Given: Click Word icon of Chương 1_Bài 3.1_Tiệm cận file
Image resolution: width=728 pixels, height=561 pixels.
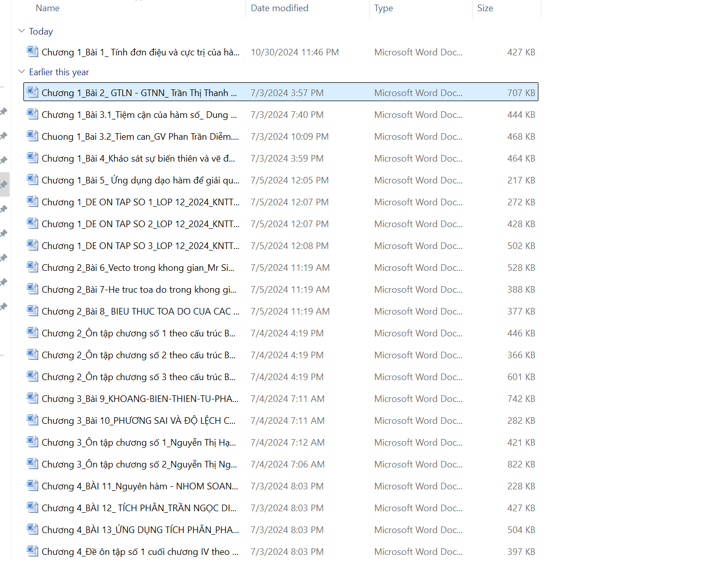Looking at the screenshot, I should click(33, 114).
